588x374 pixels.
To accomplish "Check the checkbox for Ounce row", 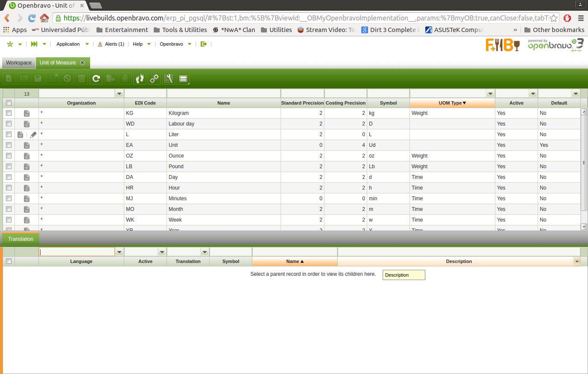I will point(9,156).
